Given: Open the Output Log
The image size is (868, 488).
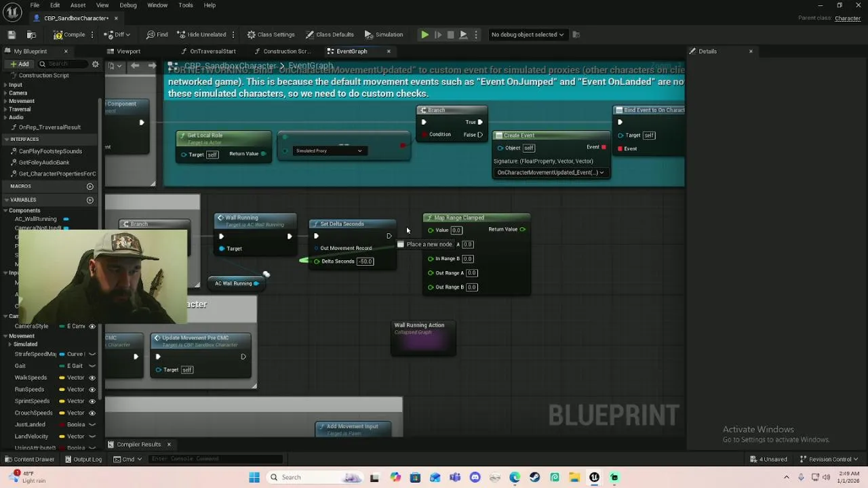Looking at the screenshot, I should (83, 460).
